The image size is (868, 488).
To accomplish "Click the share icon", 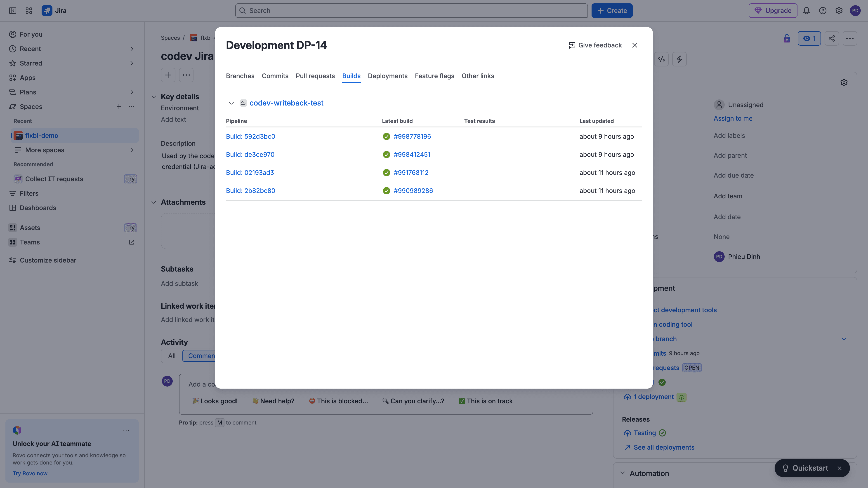I will [832, 38].
